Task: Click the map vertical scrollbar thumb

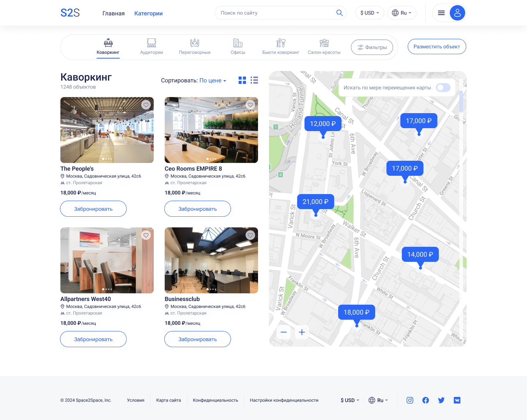Action: click(x=461, y=101)
